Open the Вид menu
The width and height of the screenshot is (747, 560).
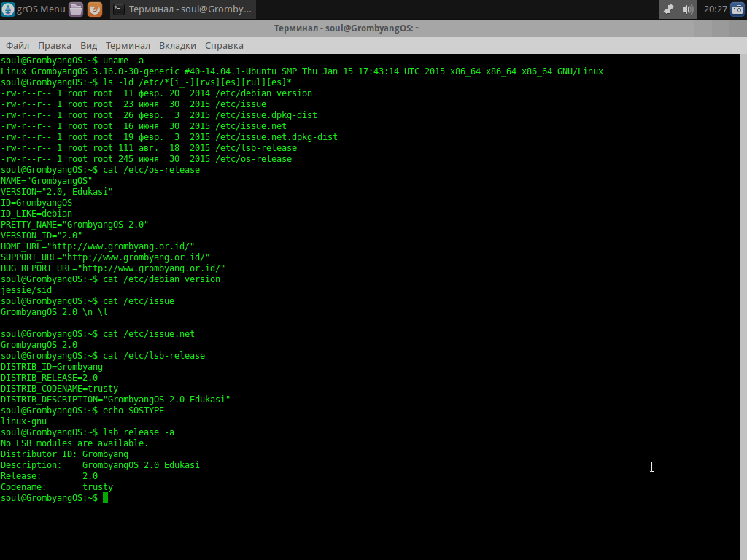(88, 46)
